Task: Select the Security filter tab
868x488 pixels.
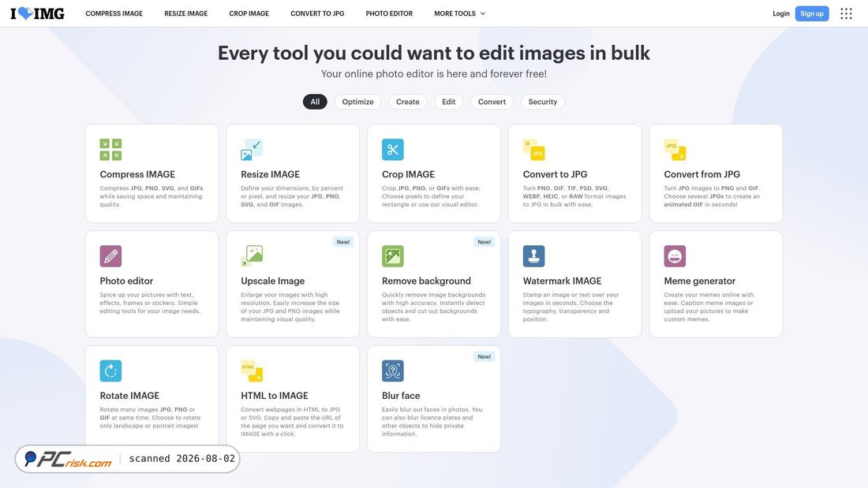Action: click(543, 102)
